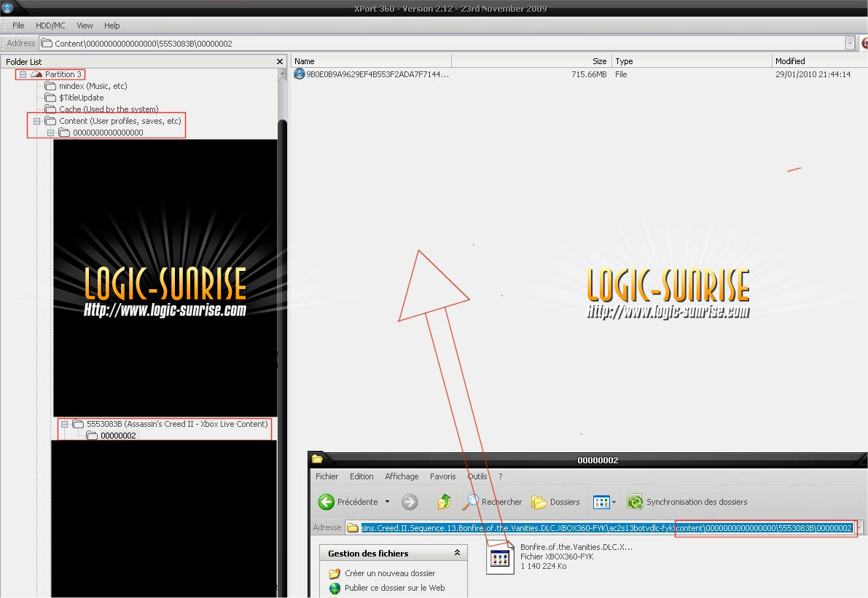Image resolution: width=868 pixels, height=598 pixels.
Task: Select Cache (Used by the system) folder
Action: [x=109, y=109]
